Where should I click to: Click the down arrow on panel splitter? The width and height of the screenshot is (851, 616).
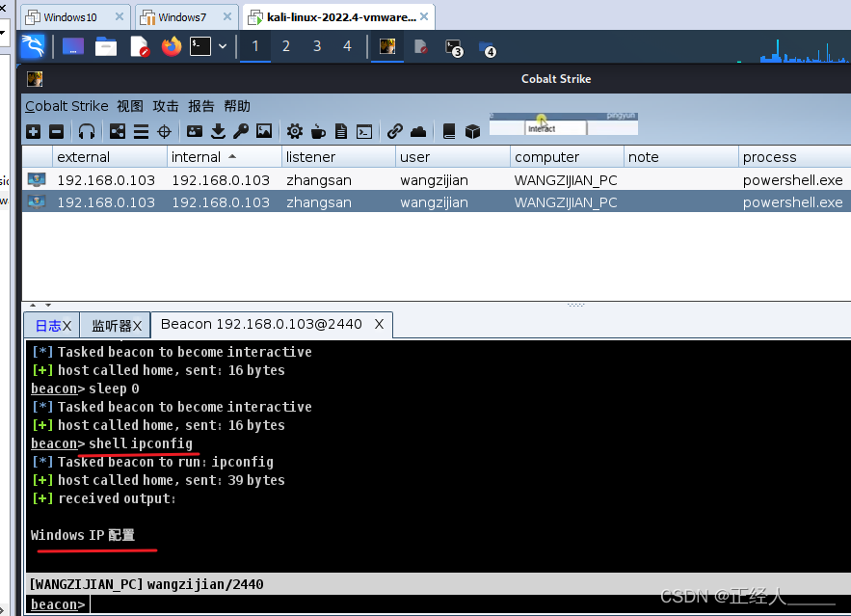coord(48,306)
